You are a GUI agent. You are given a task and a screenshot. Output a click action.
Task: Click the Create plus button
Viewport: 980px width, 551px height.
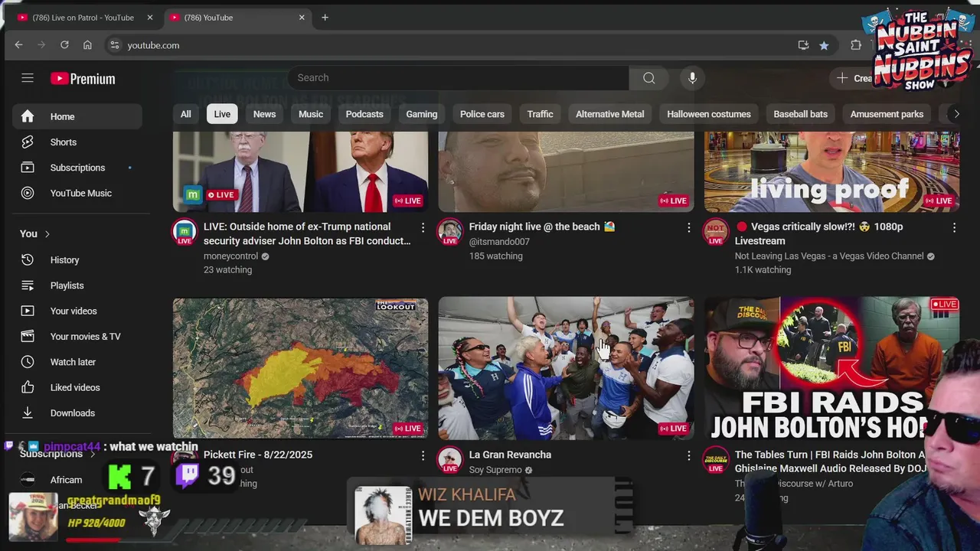click(855, 78)
